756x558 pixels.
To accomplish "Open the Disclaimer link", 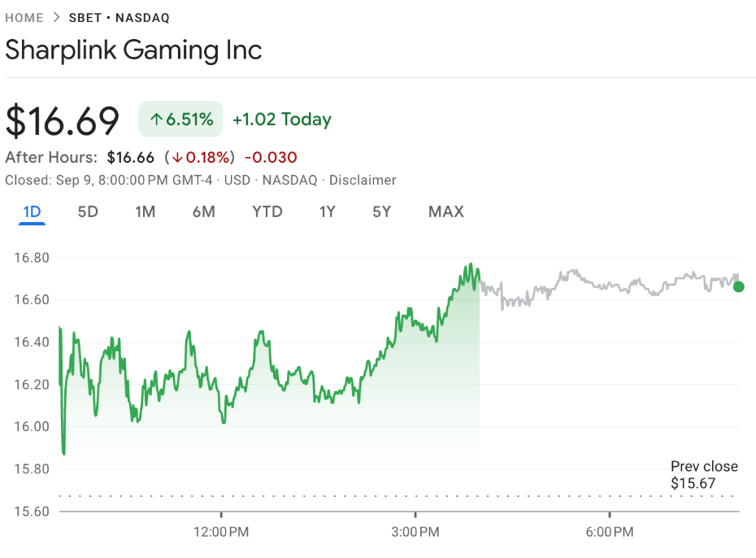I will click(x=363, y=180).
